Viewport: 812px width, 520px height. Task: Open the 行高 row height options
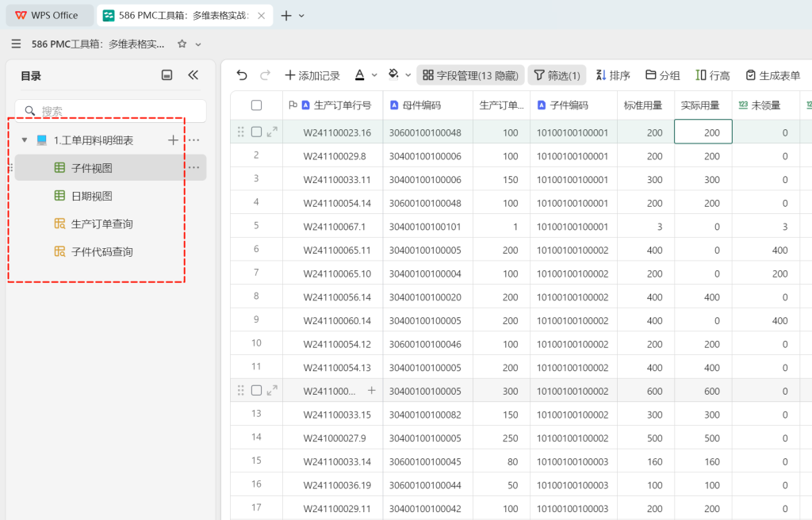[x=713, y=75]
